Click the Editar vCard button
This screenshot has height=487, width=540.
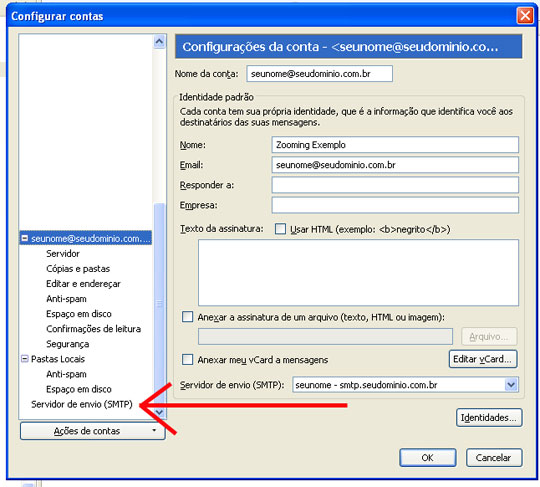483,359
